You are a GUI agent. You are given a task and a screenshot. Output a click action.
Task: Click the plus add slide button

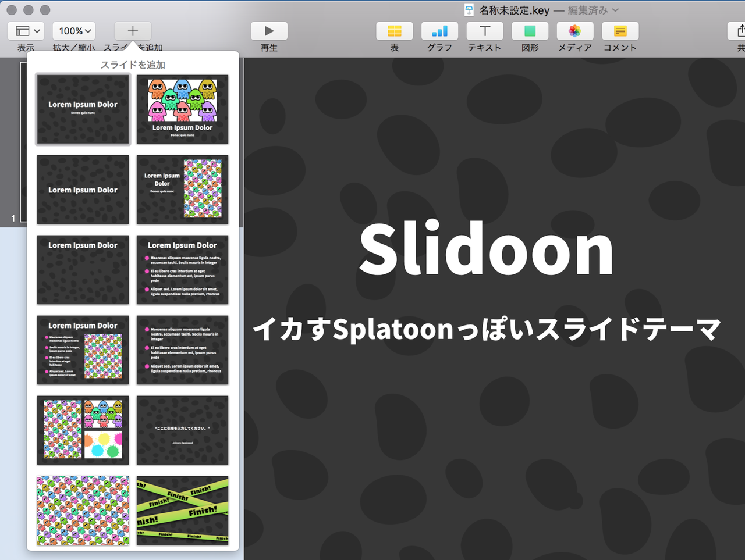tap(133, 31)
